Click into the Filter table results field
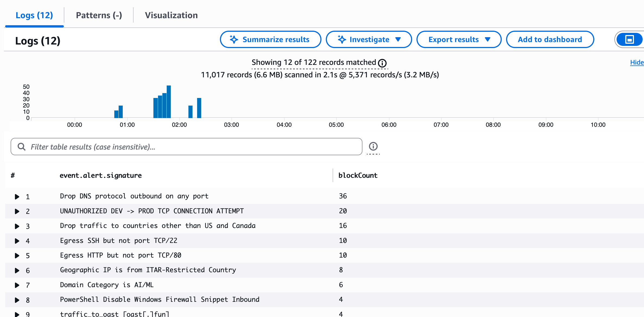 pos(190,147)
